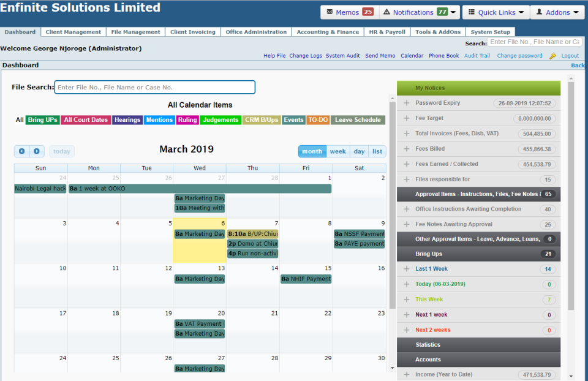Toggle the Bring UPs calendar filter
Screen dimensions: 588x381
coord(42,119)
